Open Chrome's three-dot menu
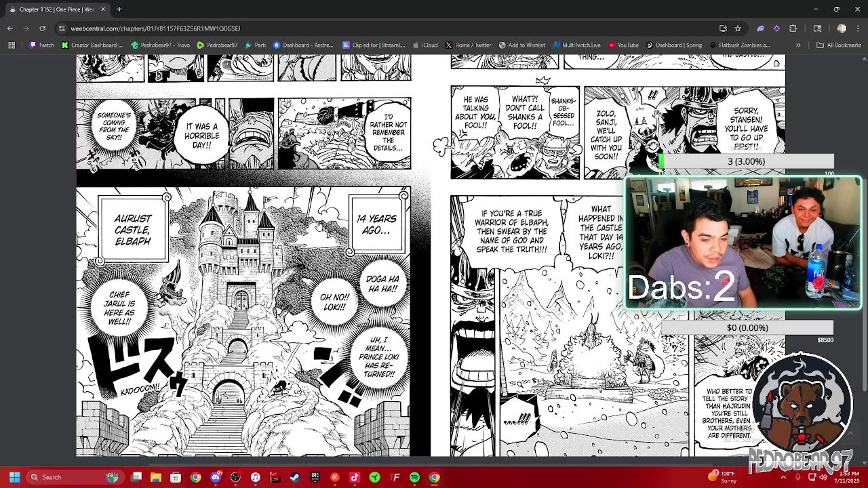Screen dimensions: 868x488 coord(857,28)
